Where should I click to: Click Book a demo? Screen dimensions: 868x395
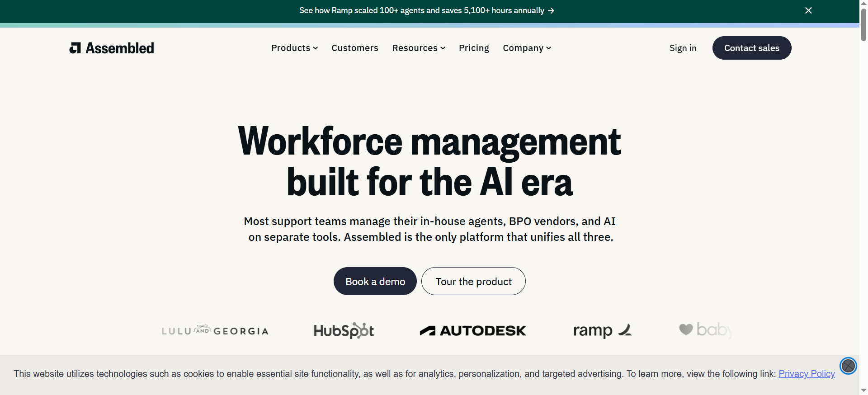point(375,281)
